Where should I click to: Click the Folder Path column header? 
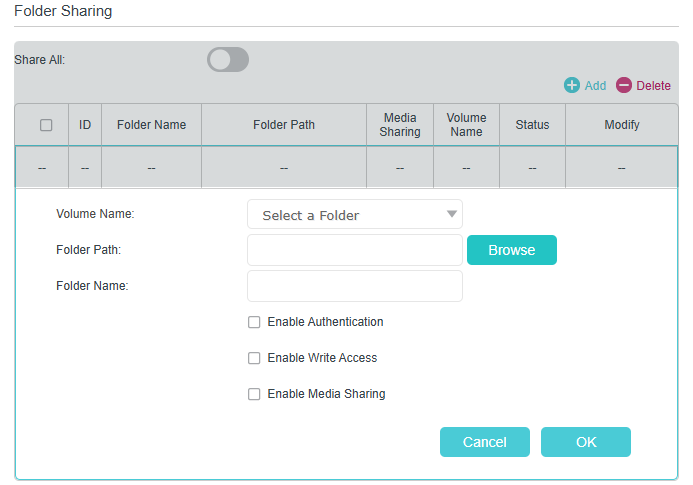coord(284,125)
